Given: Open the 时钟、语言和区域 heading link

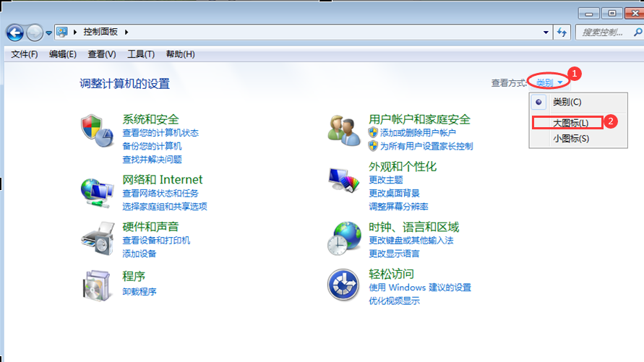Looking at the screenshot, I should tap(413, 227).
